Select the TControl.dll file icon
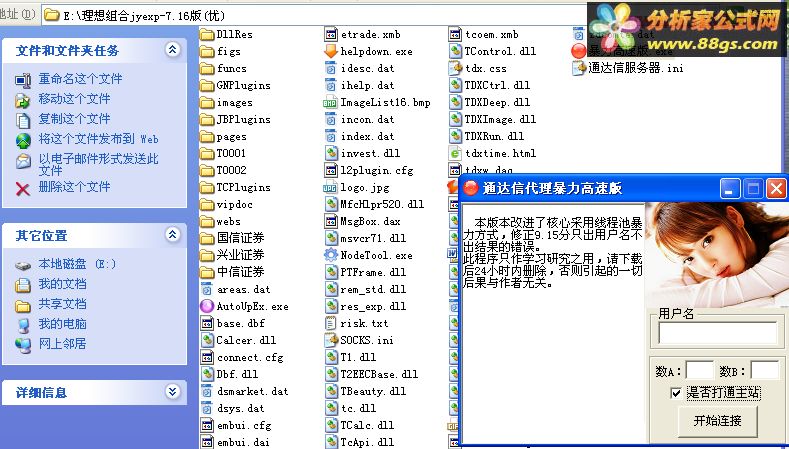Viewport: 789px width, 449px height. [455, 51]
